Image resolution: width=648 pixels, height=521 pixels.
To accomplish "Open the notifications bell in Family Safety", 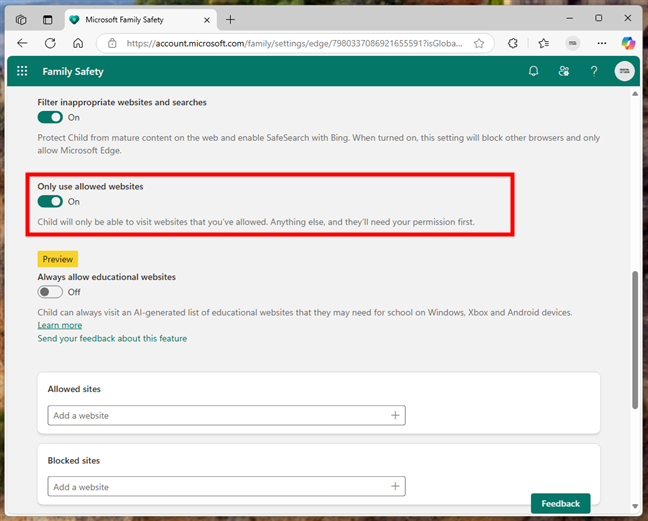I will tap(534, 71).
